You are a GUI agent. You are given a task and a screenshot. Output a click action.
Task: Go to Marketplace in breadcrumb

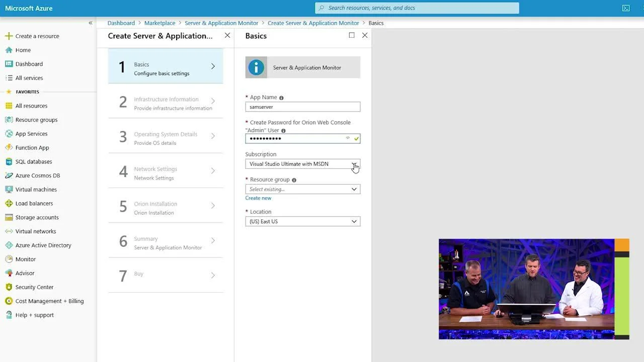pyautogui.click(x=159, y=23)
